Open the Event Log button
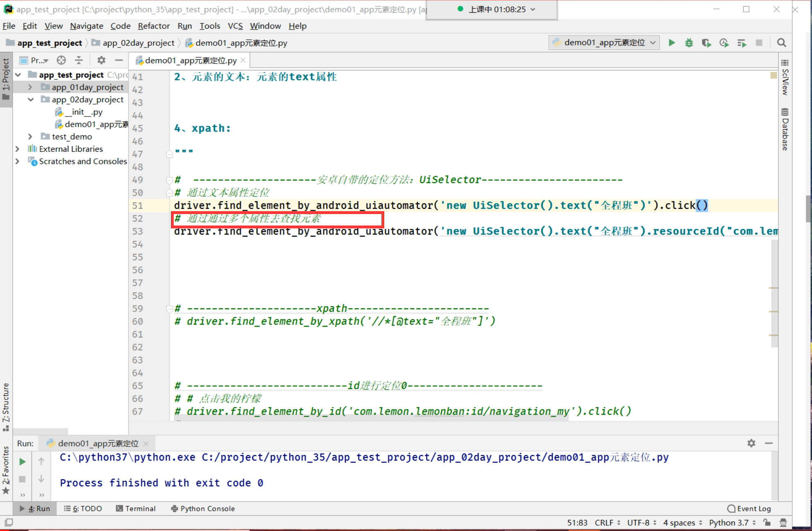Viewport: 812px width, 531px height. (749, 508)
